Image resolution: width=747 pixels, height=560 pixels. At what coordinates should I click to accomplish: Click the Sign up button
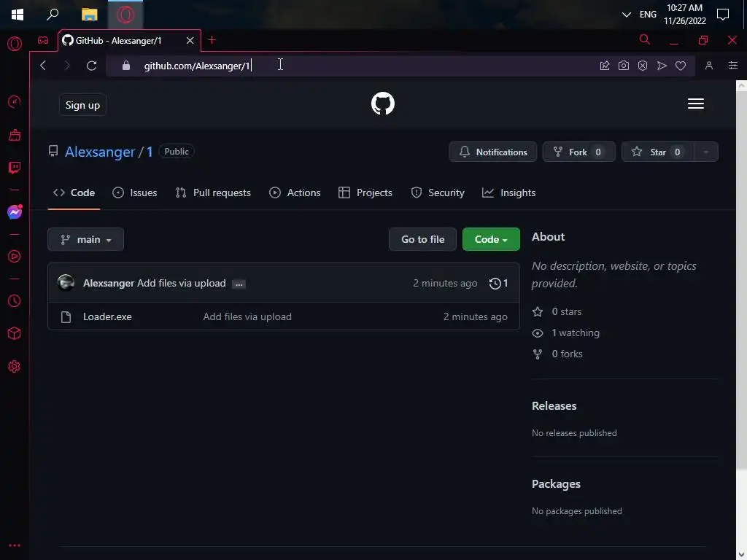82,105
